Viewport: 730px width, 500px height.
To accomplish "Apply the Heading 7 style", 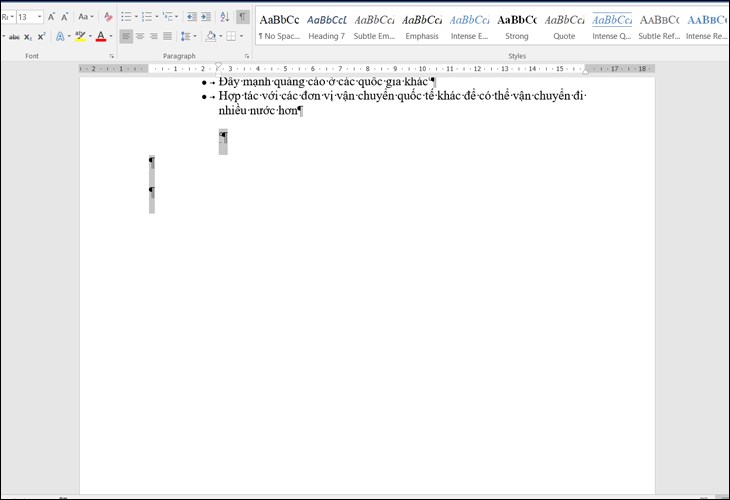I will [326, 26].
